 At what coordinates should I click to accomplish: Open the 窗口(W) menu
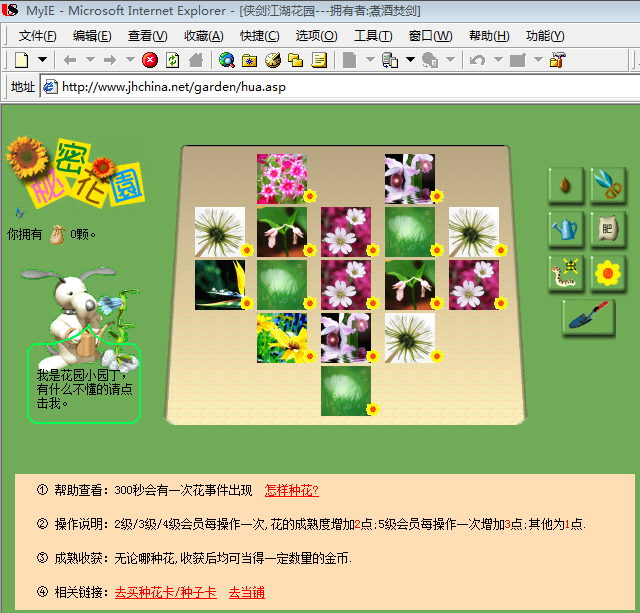pos(431,36)
